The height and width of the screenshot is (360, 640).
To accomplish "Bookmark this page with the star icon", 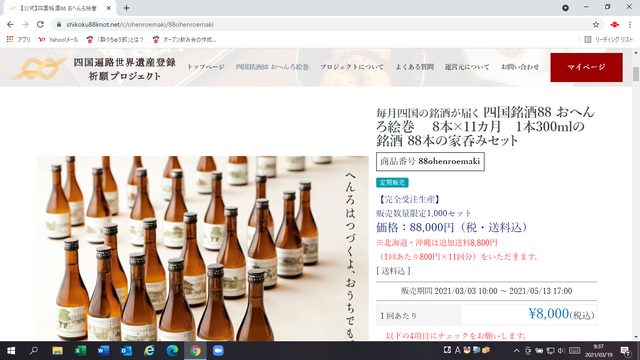I will click(x=596, y=24).
